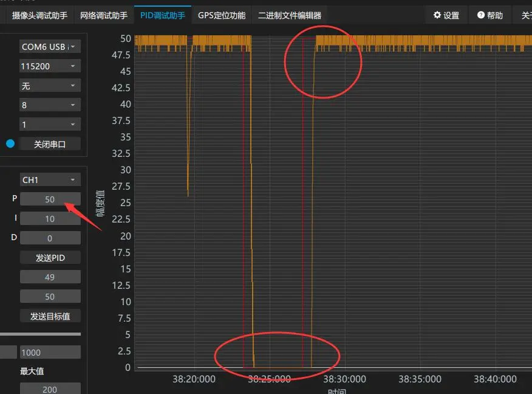This screenshot has height=394, width=532.
Task: Expand the data bits dropdown showing 8
Action: click(x=50, y=105)
